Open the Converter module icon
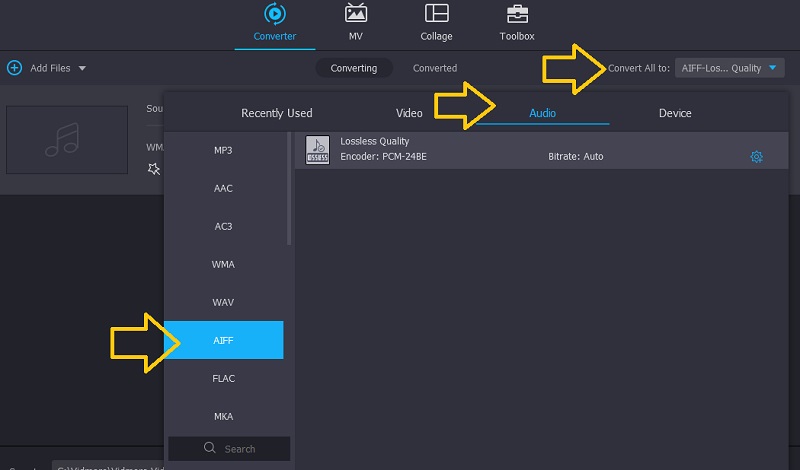The image size is (800, 470). pyautogui.click(x=274, y=14)
